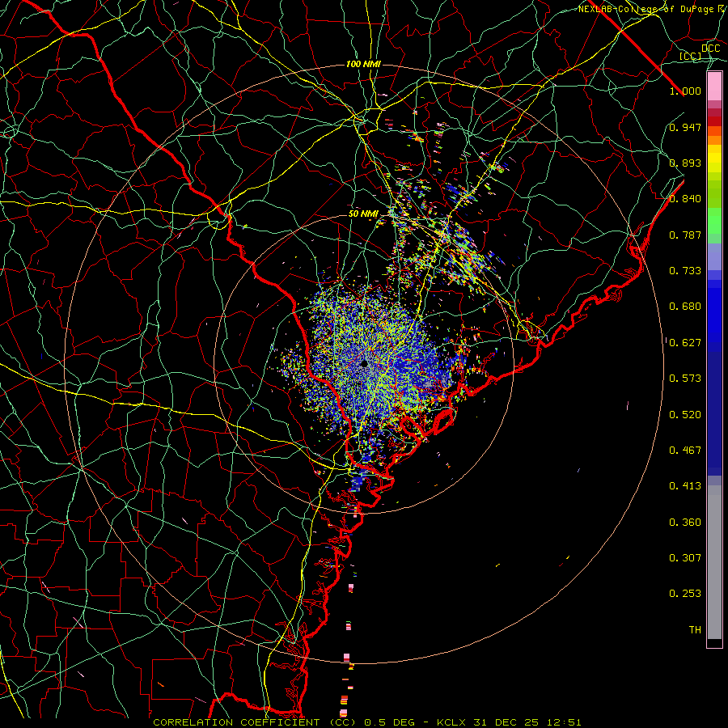Click the [CC] legend unit label

click(x=691, y=56)
